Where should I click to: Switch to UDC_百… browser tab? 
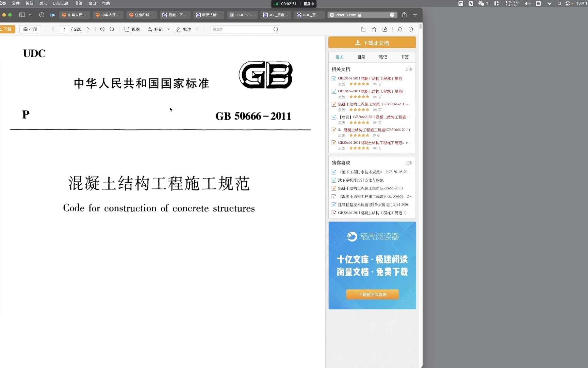pyautogui.click(x=309, y=15)
